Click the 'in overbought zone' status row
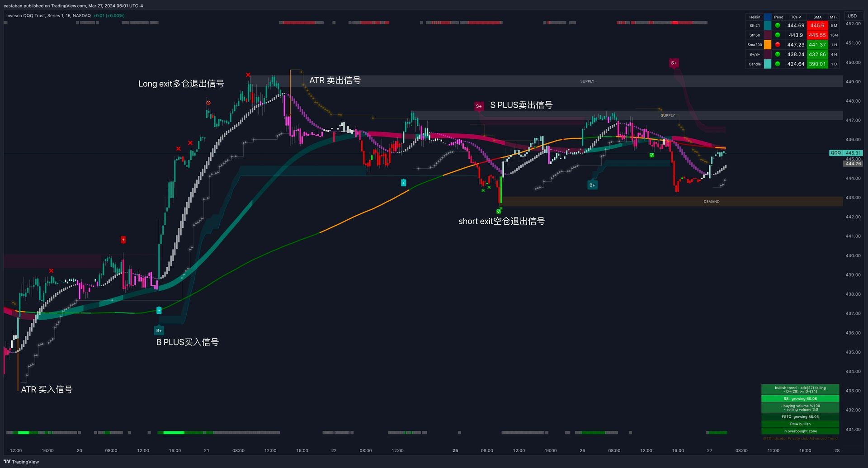 800,431
